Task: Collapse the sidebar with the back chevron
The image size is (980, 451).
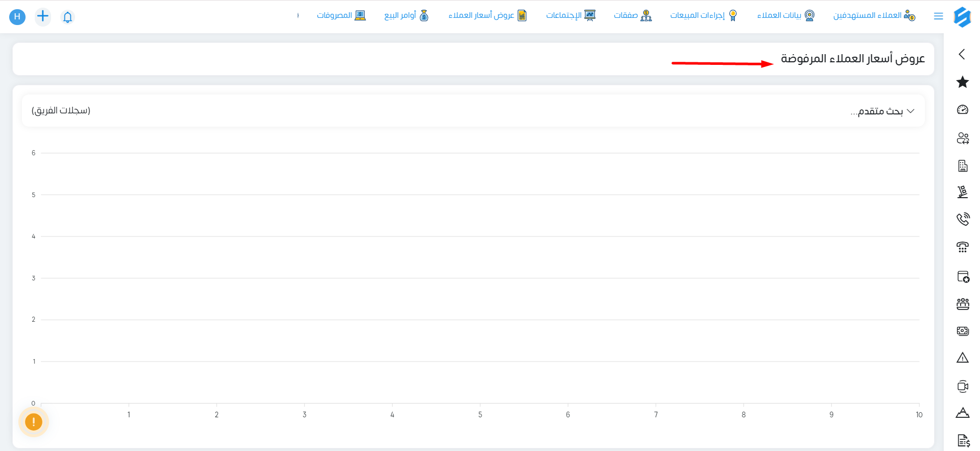Action: (x=962, y=54)
